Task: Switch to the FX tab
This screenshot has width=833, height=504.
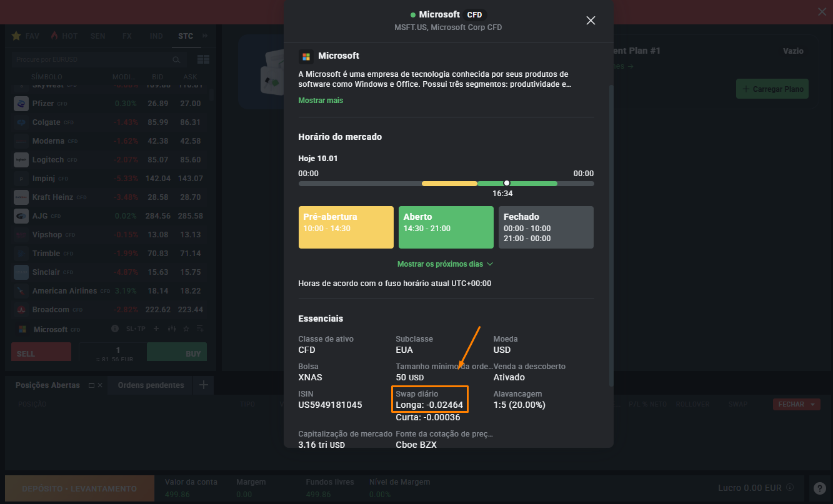Action: 127,36
